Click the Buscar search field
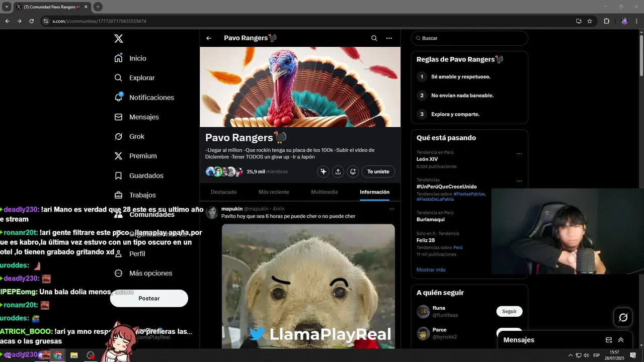 click(x=469, y=38)
